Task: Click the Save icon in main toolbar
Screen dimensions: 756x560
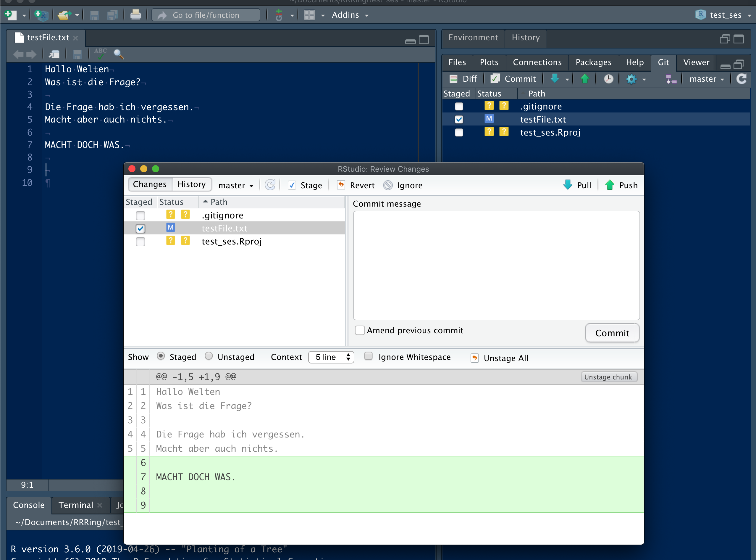Action: 94,15
